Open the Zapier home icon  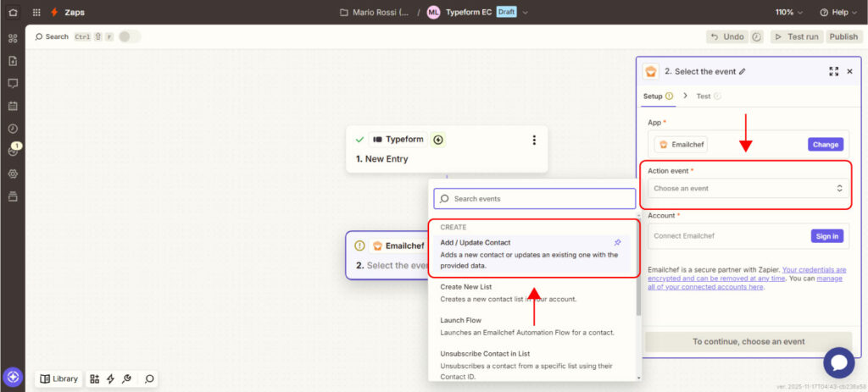pos(13,12)
